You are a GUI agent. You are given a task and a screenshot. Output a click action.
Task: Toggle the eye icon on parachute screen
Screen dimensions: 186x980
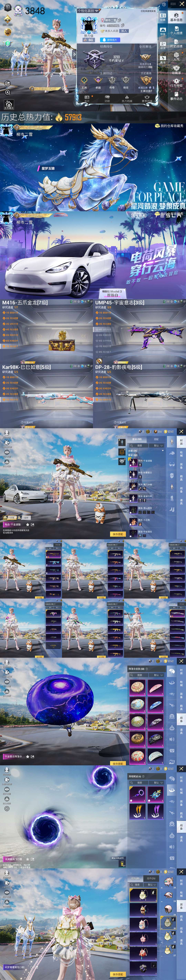coord(7,682)
